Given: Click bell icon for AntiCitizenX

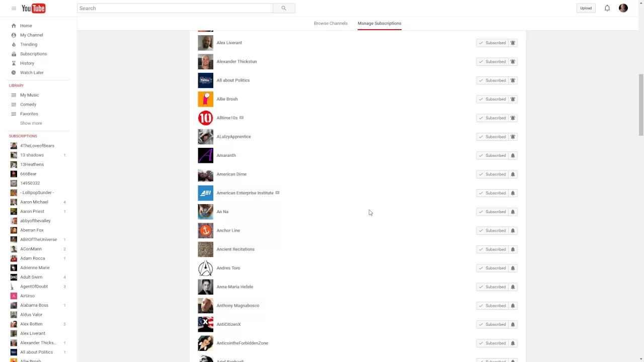Looking at the screenshot, I should click(x=513, y=324).
